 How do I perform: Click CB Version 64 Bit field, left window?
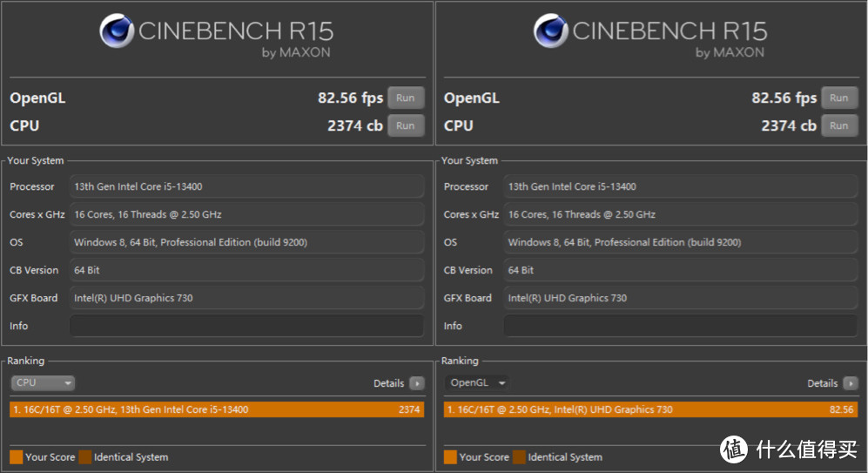click(x=247, y=270)
